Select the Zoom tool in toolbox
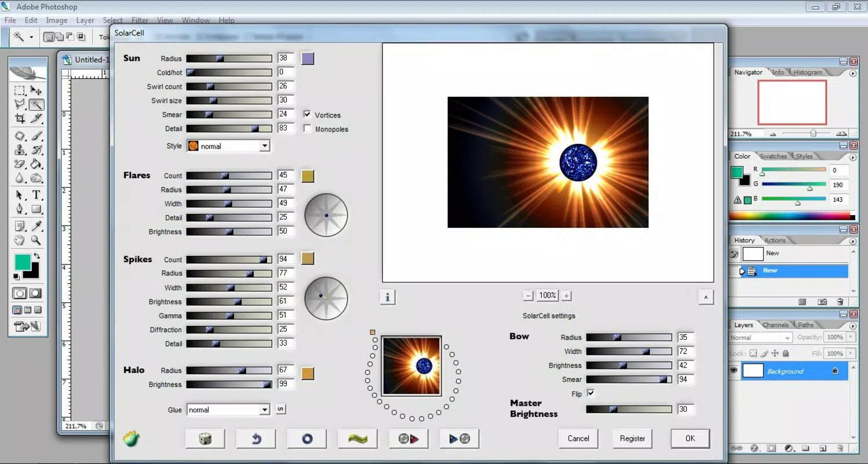The image size is (868, 464). point(37,240)
